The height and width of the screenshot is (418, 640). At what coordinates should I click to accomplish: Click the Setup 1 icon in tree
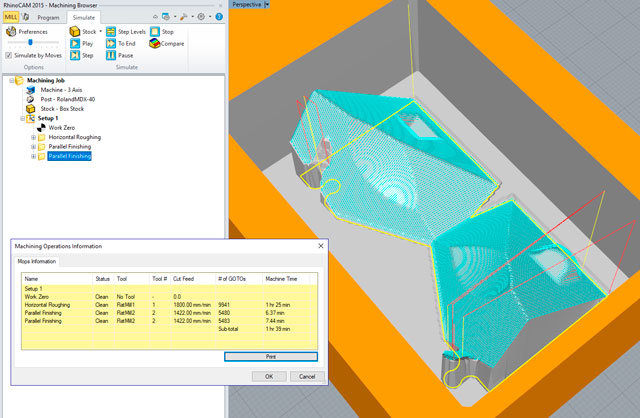[31, 118]
